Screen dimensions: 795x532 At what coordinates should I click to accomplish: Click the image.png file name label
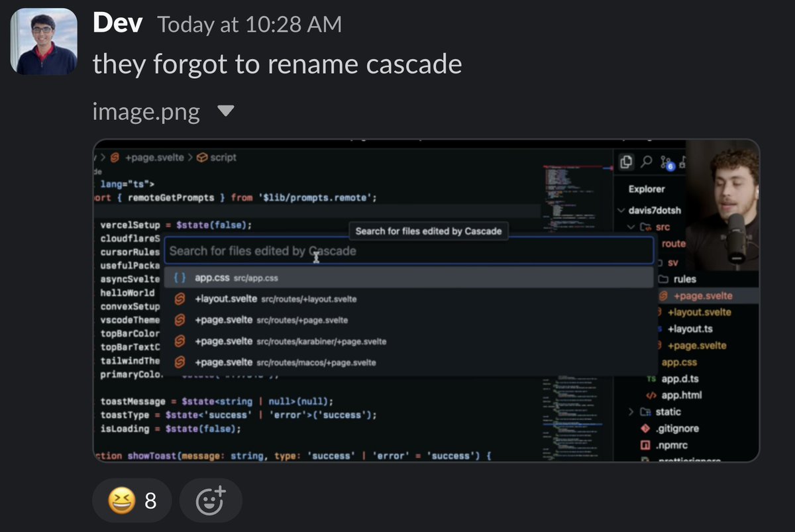tap(146, 112)
